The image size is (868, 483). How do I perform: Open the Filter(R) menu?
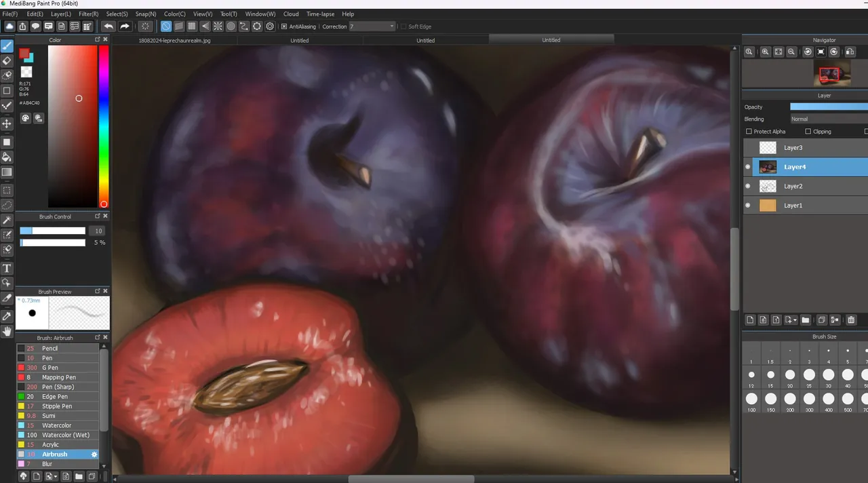coord(88,14)
